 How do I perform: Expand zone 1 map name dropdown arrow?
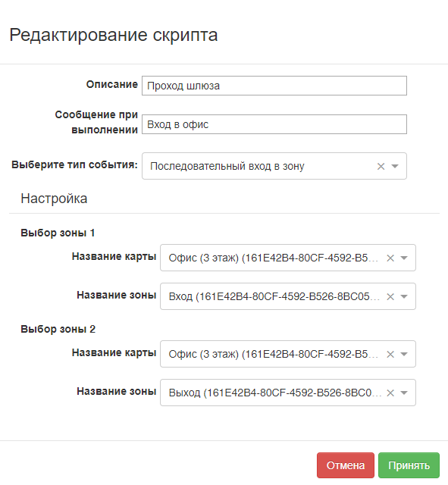(404, 258)
